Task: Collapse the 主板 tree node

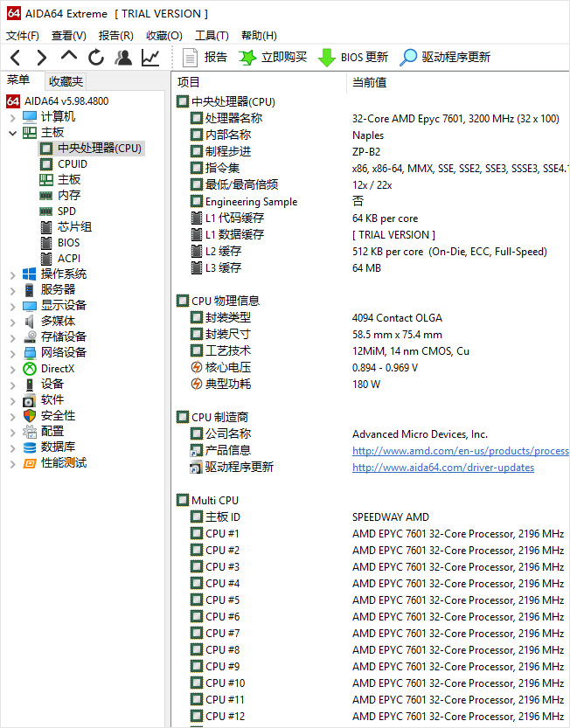Action: [x=12, y=133]
